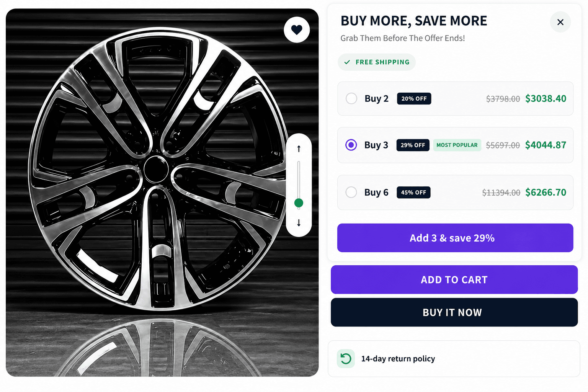Click the return policy refresh icon

[346, 359]
